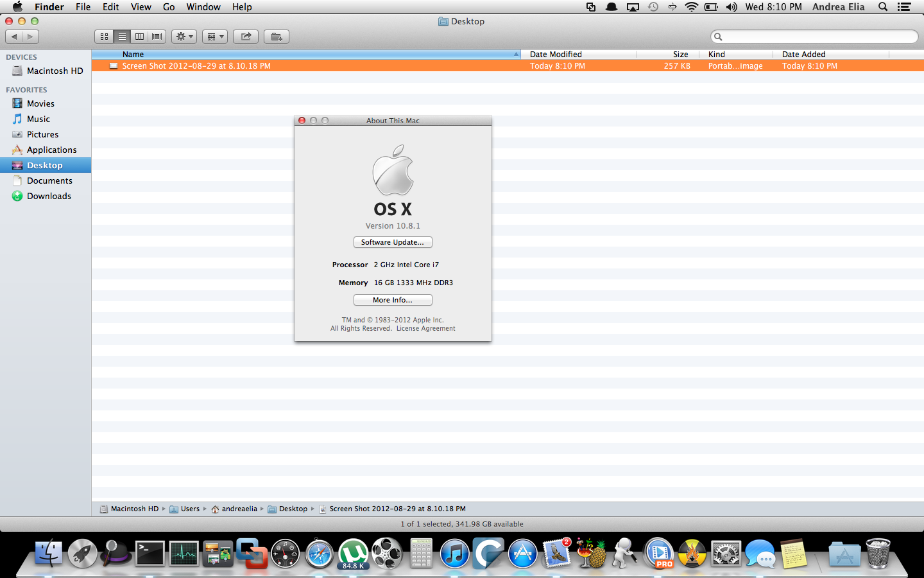Screen dimensions: 924x578
Task: Click Macintosh HD in path bar
Action: (129, 509)
